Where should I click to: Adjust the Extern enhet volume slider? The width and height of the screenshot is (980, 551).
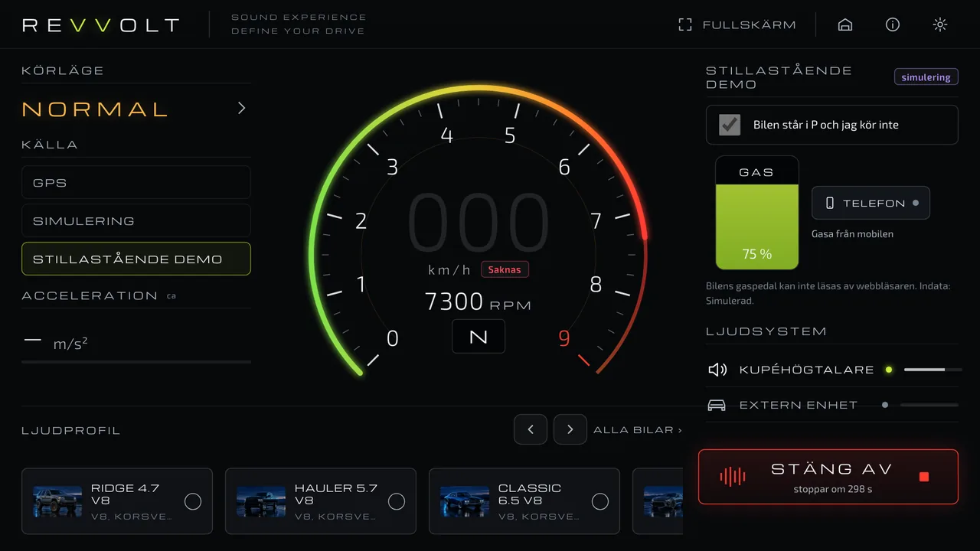pos(929,405)
